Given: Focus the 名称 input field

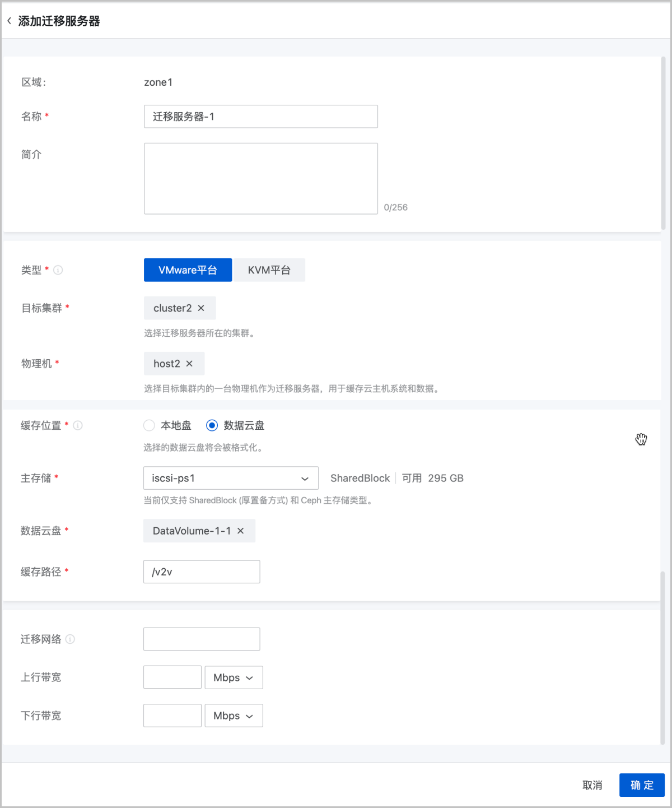Looking at the screenshot, I should 260,117.
